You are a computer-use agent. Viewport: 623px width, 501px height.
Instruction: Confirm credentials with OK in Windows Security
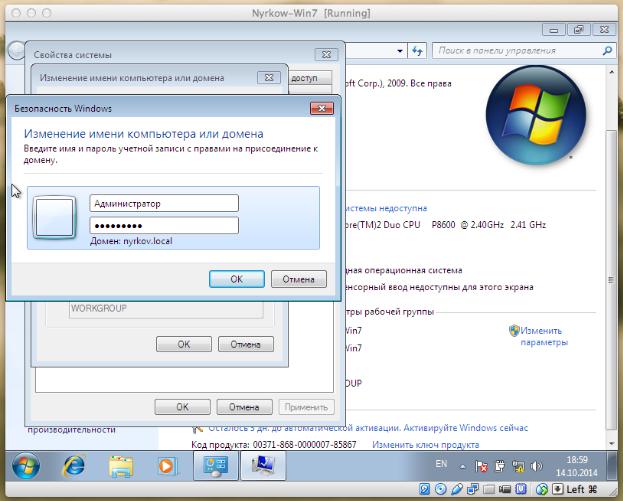237,279
